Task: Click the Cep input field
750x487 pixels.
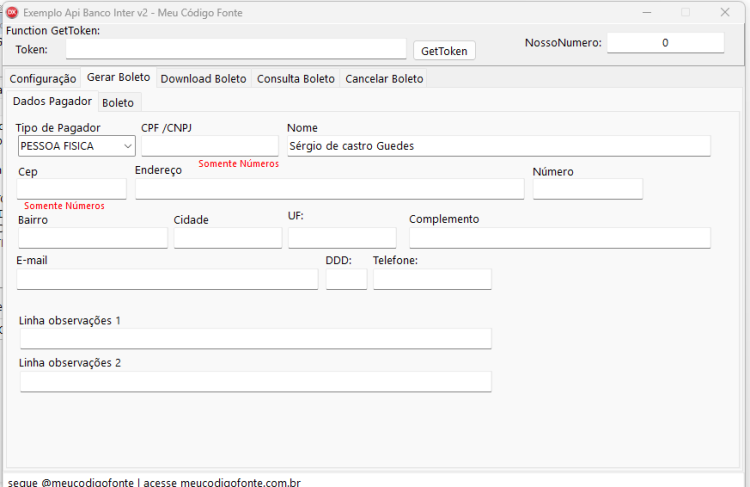Action: coord(72,189)
